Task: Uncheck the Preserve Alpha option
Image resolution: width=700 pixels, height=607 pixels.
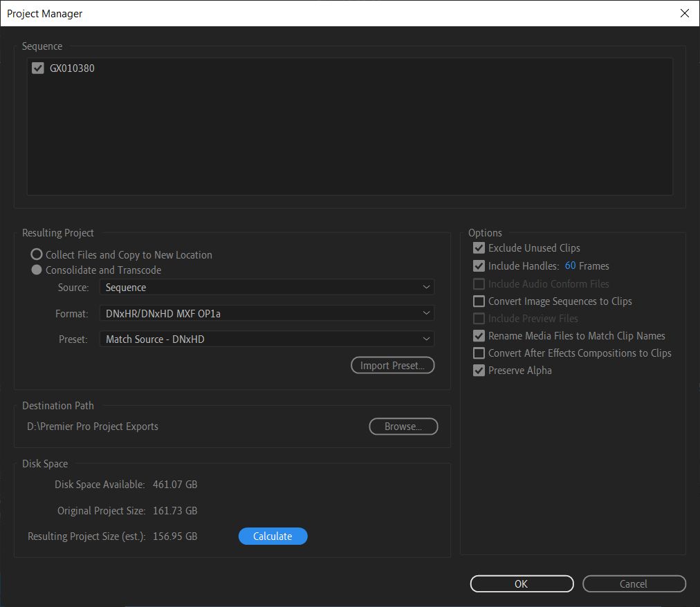Action: 479,370
